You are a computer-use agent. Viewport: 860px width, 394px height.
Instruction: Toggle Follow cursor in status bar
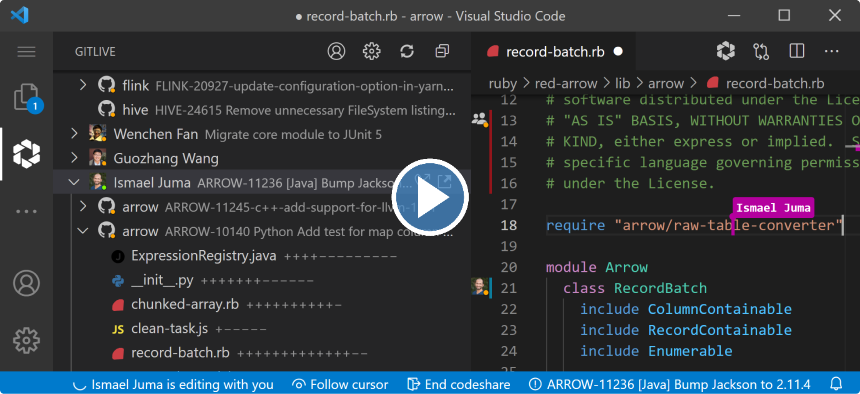[340, 384]
